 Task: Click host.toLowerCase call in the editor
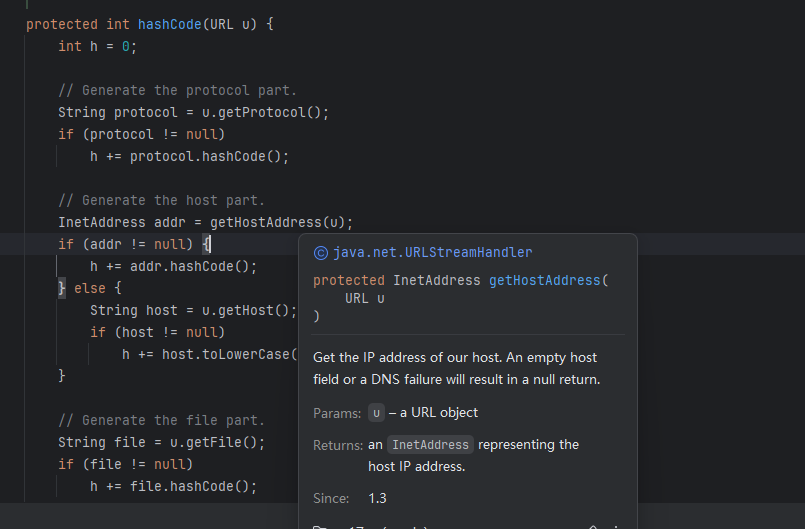click(229, 355)
